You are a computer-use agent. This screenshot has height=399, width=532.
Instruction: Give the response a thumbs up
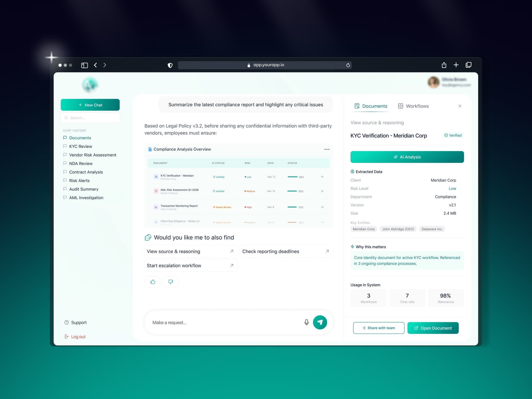(x=153, y=282)
